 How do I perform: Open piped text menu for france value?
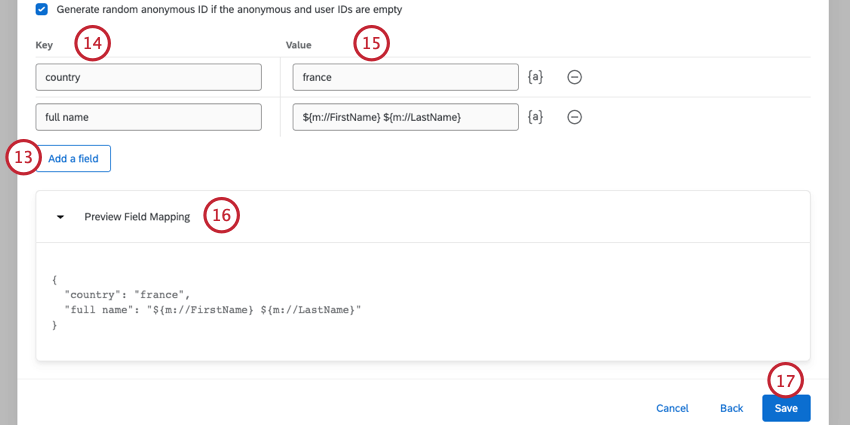(535, 77)
